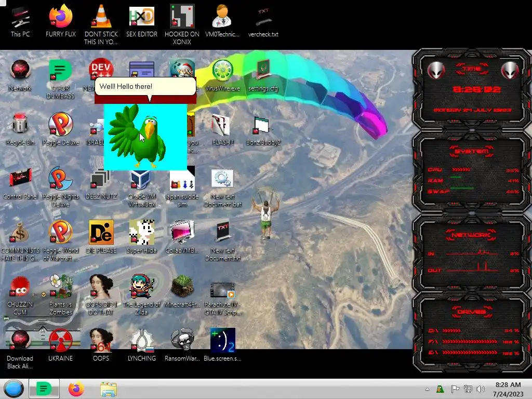Open settings.cfg file
Viewport: 532px width, 399px height.
tap(263, 75)
